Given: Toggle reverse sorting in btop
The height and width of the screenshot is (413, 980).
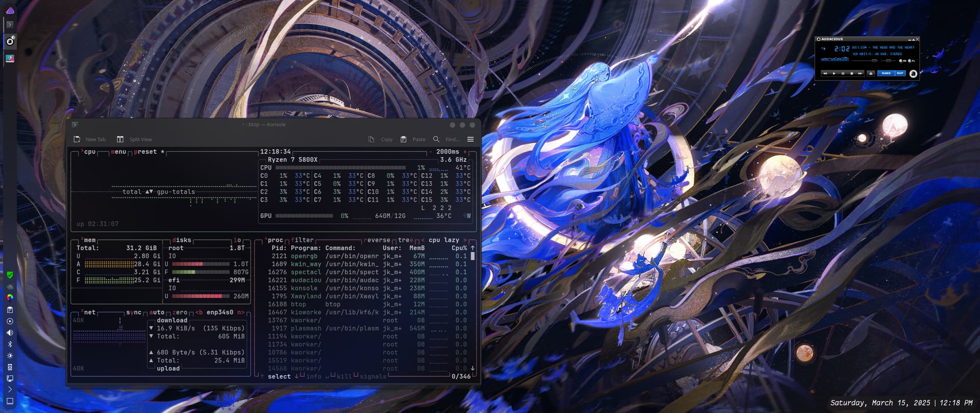Looking at the screenshot, I should (377, 240).
